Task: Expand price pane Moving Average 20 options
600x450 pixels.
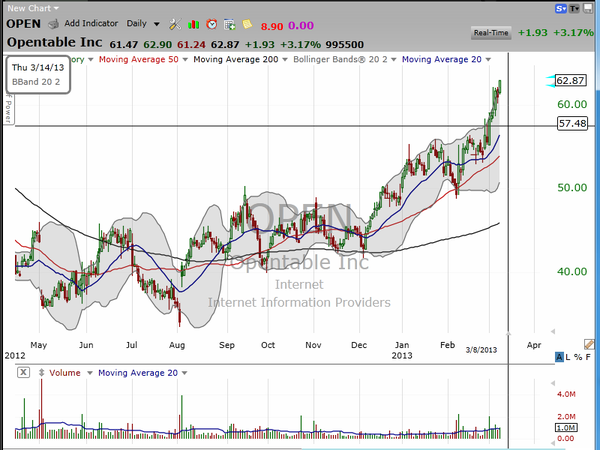Action: tap(488, 59)
